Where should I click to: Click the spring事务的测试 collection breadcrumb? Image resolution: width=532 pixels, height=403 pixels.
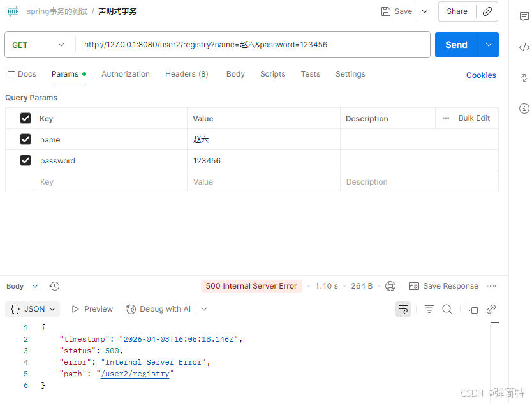57,11
